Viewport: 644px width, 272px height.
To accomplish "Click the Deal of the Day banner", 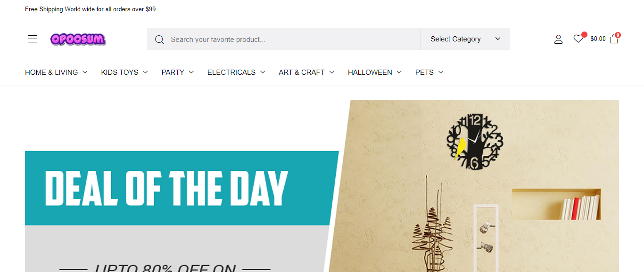I will [182, 188].
